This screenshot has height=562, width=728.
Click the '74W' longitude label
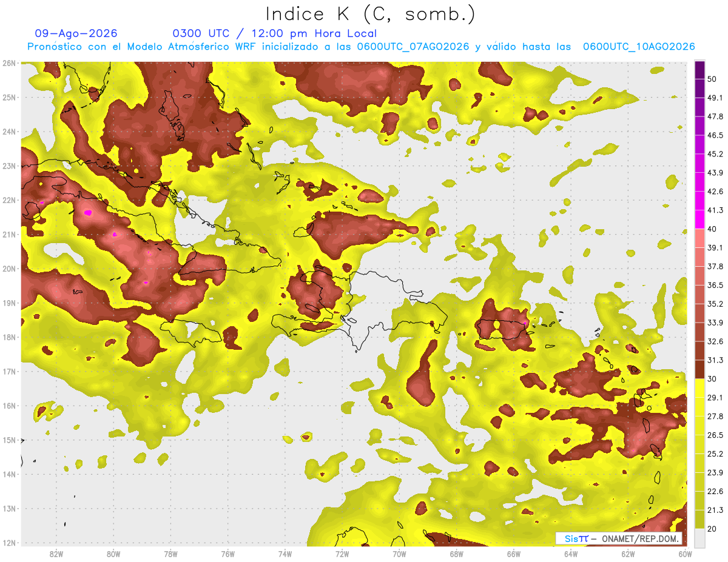pyautogui.click(x=285, y=554)
